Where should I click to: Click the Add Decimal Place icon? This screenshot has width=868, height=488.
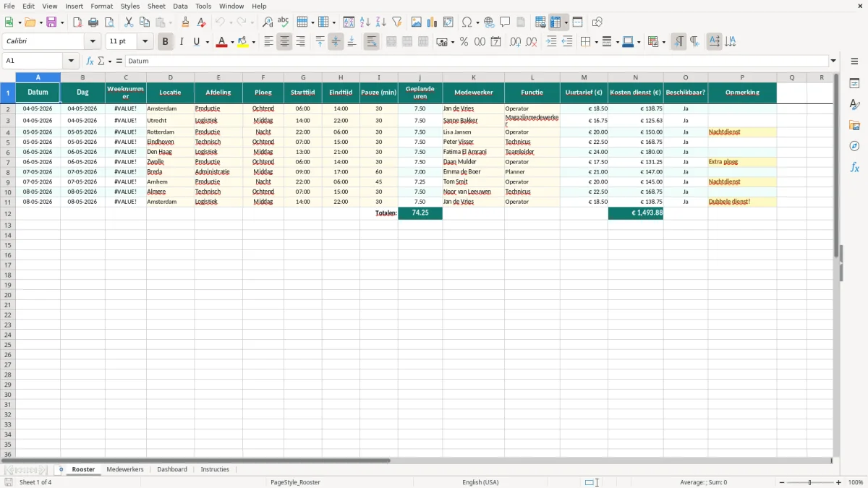pyautogui.click(x=515, y=42)
